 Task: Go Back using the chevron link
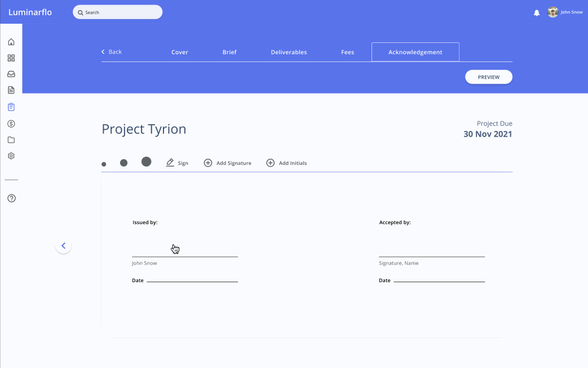(x=112, y=52)
